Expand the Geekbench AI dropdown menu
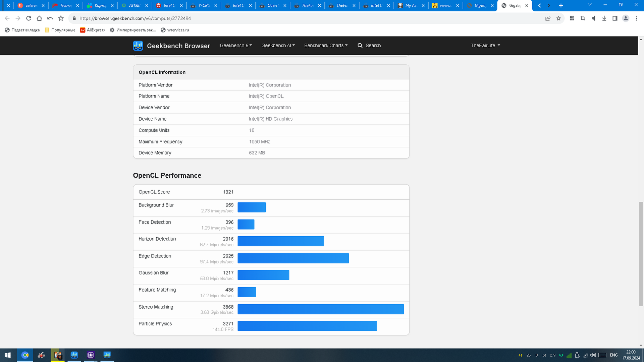 click(x=278, y=46)
